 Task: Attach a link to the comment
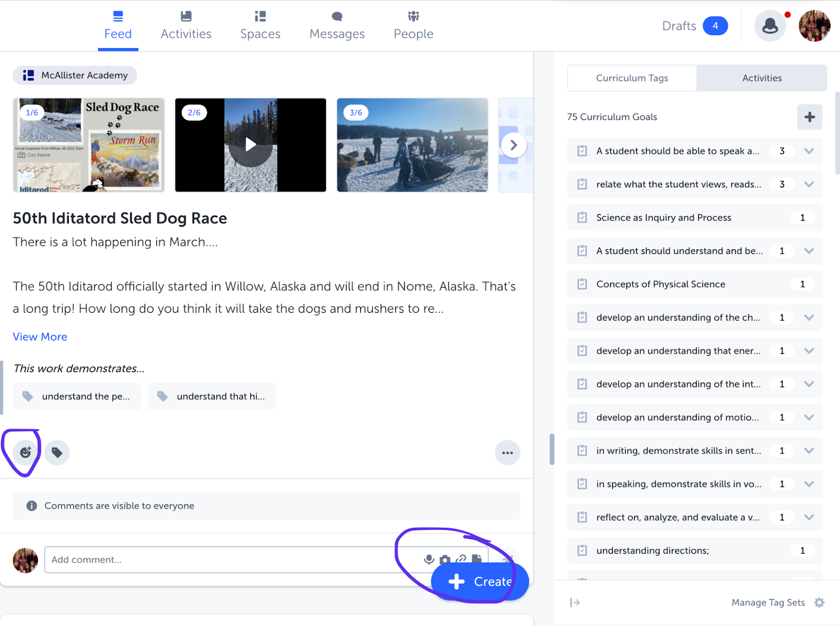(x=461, y=559)
